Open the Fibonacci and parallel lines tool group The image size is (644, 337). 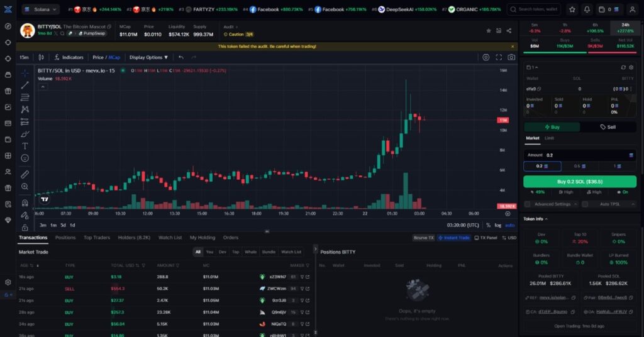25,97
